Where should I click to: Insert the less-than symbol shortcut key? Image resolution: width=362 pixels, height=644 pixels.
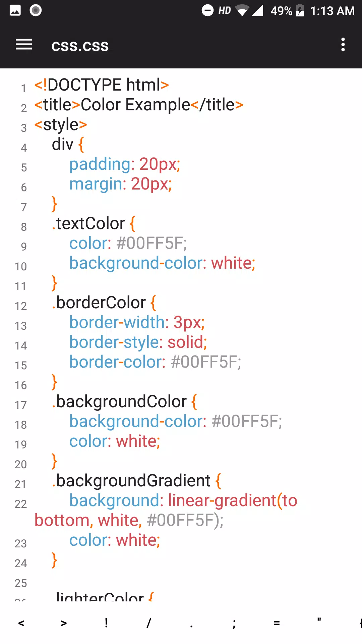(x=21, y=623)
